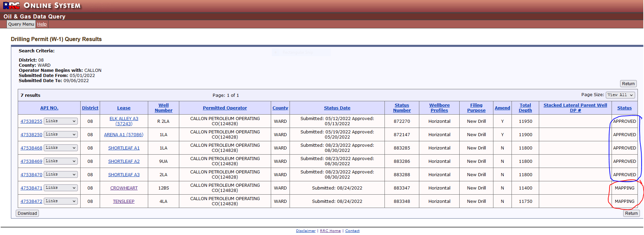Select the '7 results' count text
Image resolution: width=644 pixels, height=235 pixels.
tap(30, 95)
